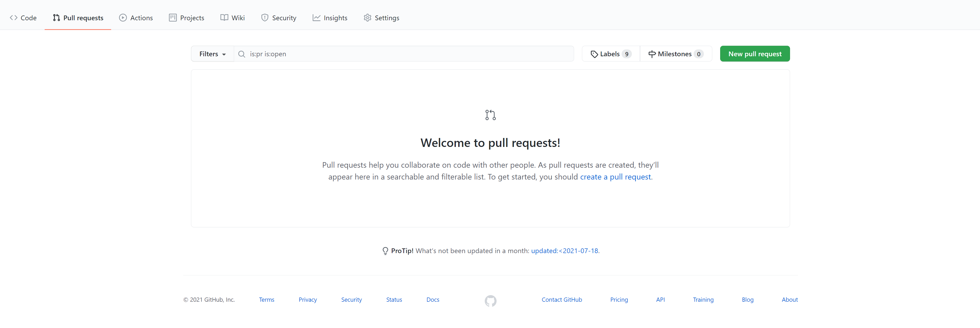Image resolution: width=980 pixels, height=328 pixels.
Task: Click the Milestones signpost icon
Action: [652, 54]
